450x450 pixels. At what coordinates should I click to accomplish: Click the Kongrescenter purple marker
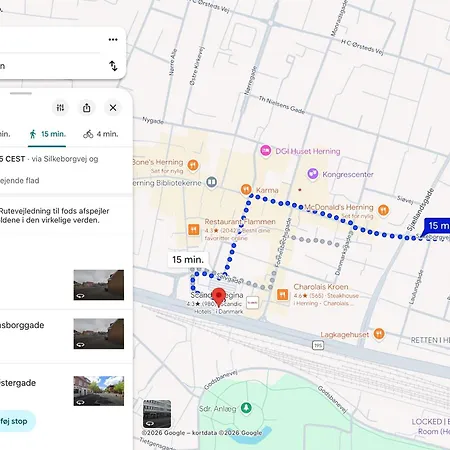pos(312,174)
